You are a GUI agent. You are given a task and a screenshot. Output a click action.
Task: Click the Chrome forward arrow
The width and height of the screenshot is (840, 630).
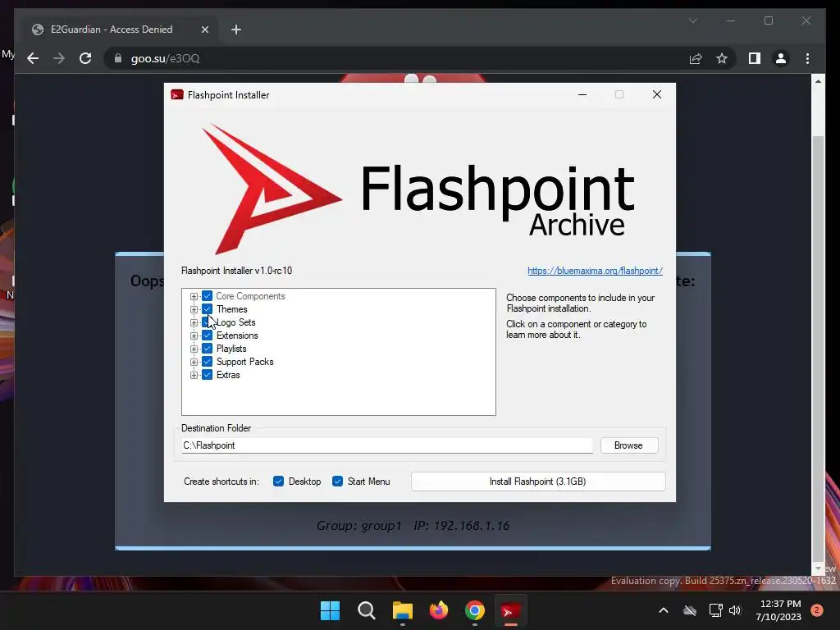(59, 58)
